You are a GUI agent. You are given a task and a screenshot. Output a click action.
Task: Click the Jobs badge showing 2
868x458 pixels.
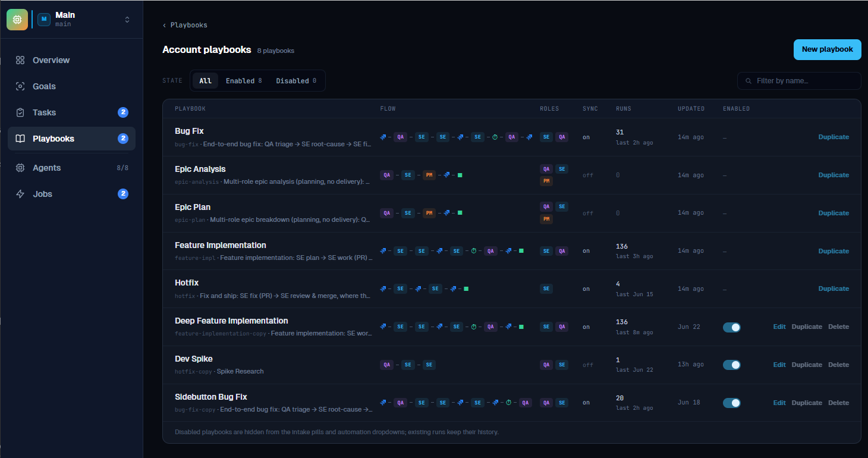click(x=123, y=194)
